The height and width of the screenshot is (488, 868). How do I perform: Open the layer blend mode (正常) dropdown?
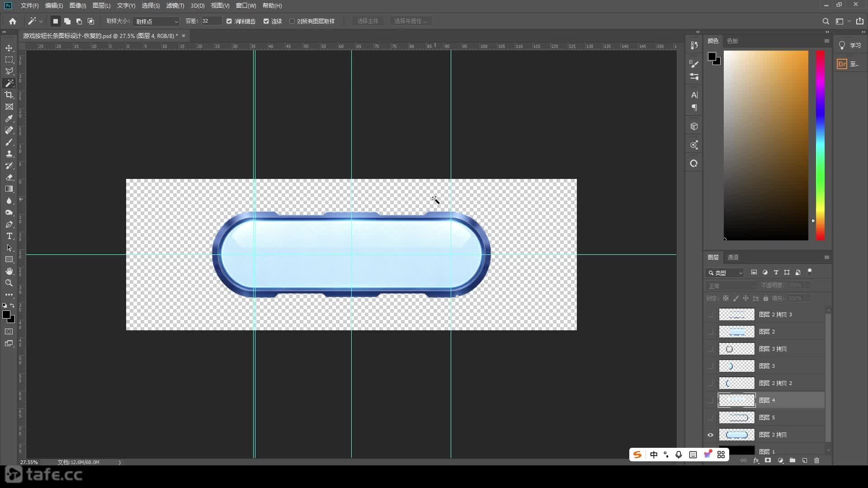pyautogui.click(x=731, y=286)
